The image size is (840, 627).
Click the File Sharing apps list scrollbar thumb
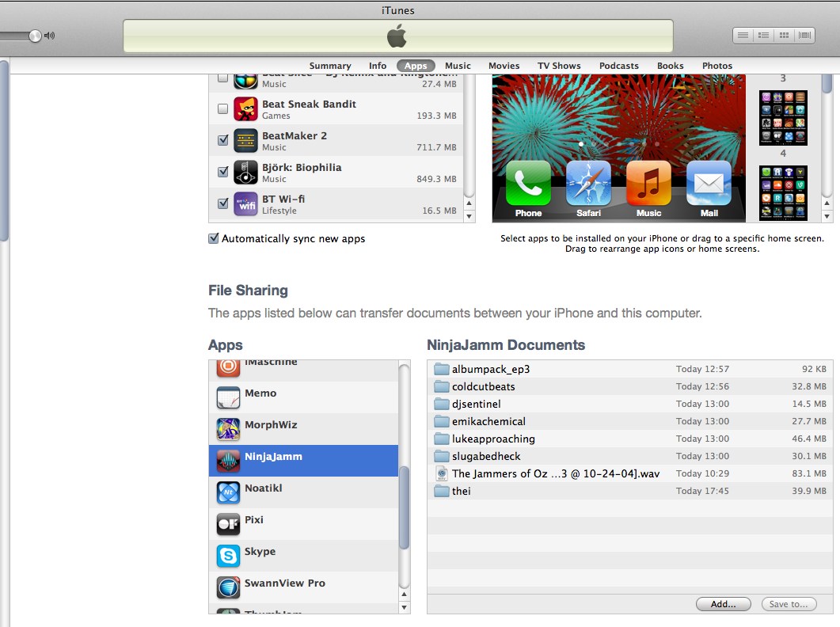tap(405, 508)
